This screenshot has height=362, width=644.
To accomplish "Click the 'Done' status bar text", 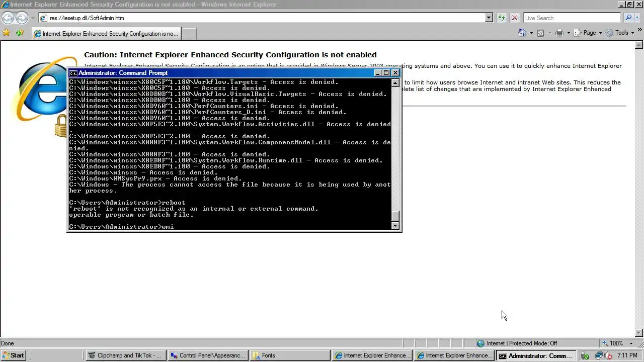I will [x=8, y=343].
